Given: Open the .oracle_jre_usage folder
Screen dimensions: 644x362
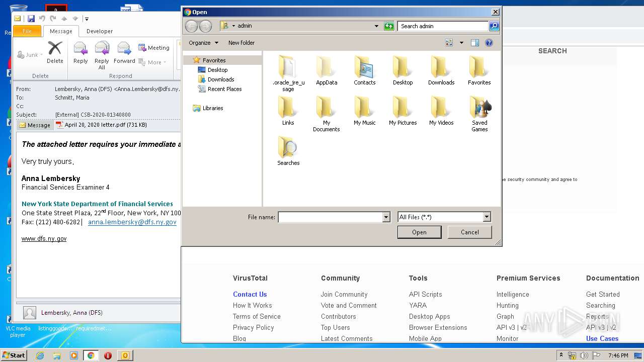Looking at the screenshot, I should (x=288, y=73).
